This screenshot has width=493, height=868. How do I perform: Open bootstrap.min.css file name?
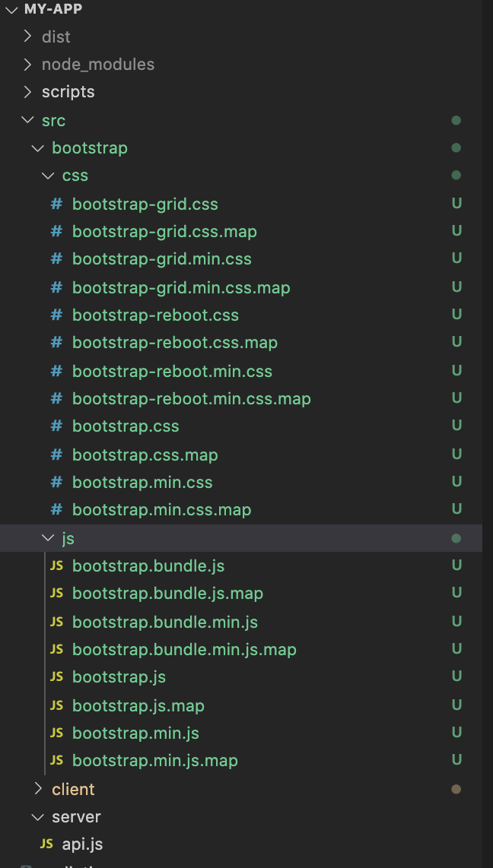[x=142, y=482]
